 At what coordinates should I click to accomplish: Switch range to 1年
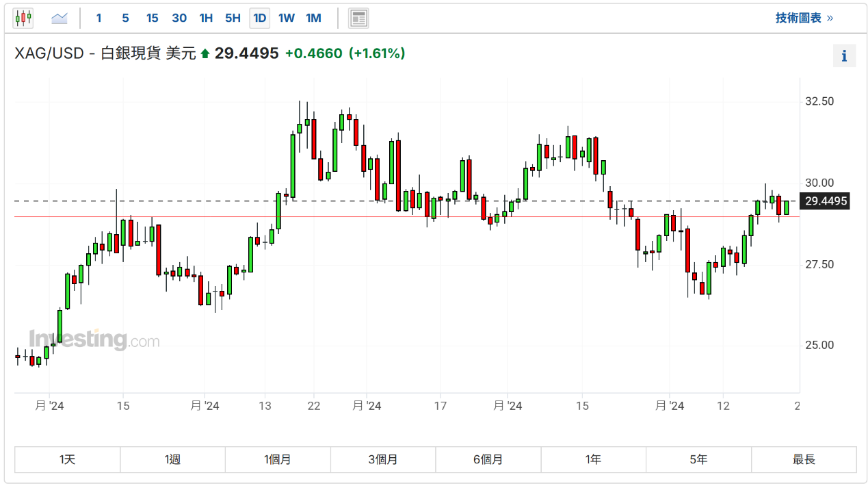(593, 460)
